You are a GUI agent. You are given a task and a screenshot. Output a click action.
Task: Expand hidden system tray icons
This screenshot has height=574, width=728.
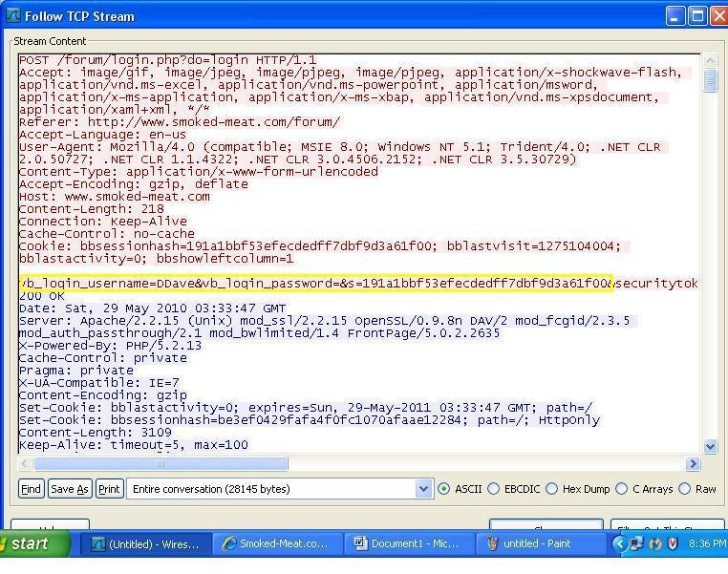tap(618, 543)
